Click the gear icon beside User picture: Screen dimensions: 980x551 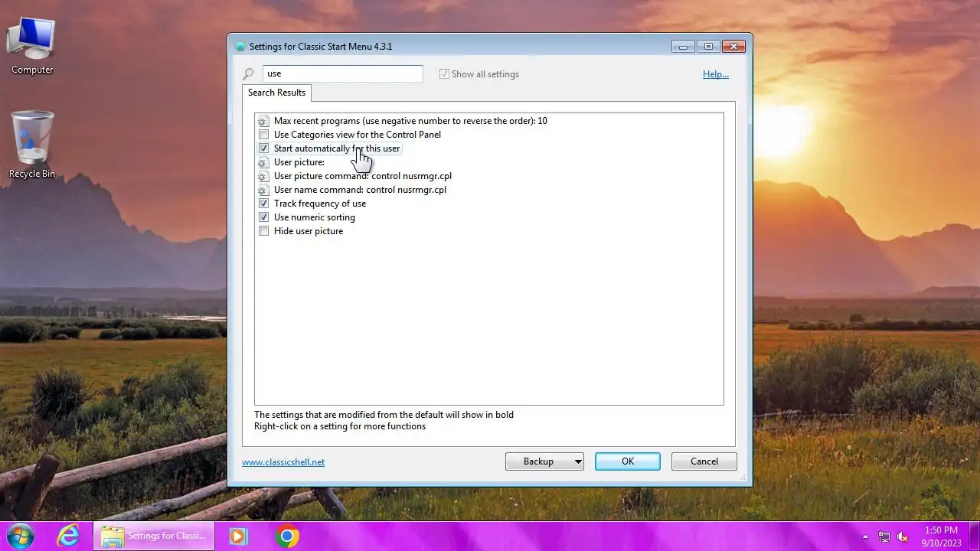(x=263, y=162)
